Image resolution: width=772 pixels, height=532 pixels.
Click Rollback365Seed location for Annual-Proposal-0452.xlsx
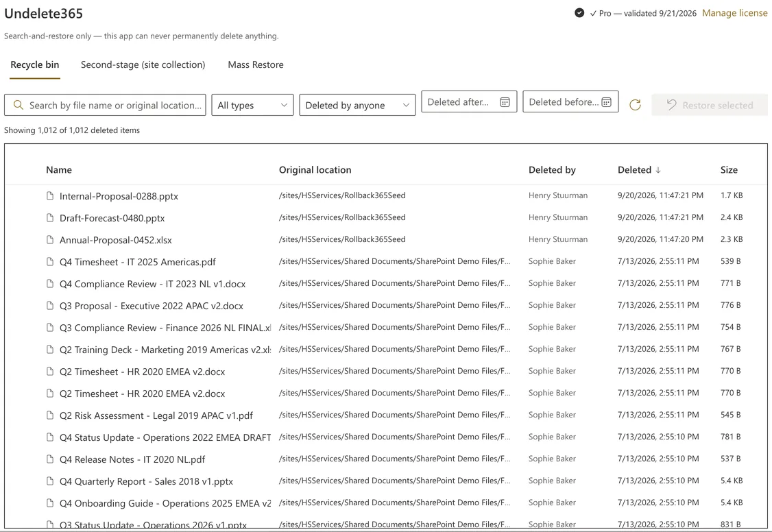click(x=342, y=239)
